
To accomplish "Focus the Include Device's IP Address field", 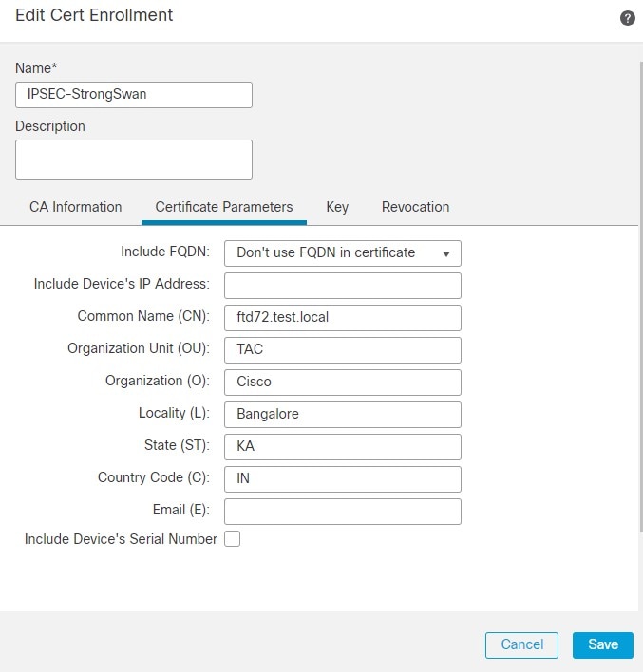I will (x=342, y=286).
